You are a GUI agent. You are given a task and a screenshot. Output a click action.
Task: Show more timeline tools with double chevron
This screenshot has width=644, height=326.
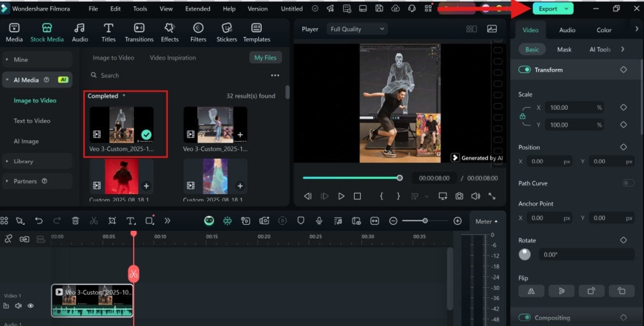[x=167, y=221]
